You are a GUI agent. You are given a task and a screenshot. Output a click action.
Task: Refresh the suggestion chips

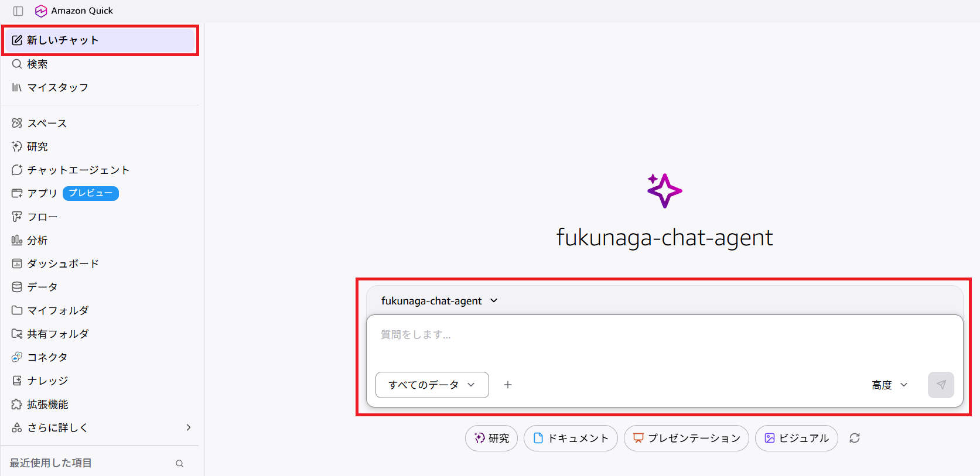[855, 438]
